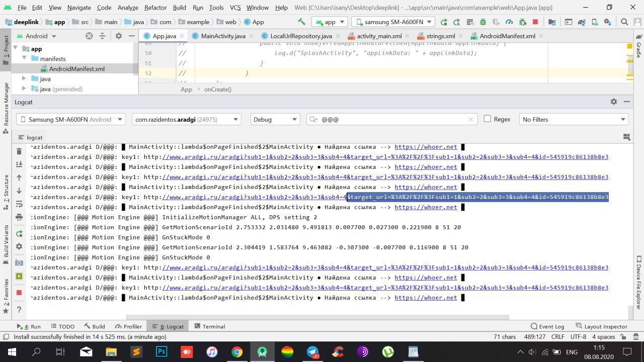
Task: Open Telegram from Windows taskbar
Action: tap(312, 352)
